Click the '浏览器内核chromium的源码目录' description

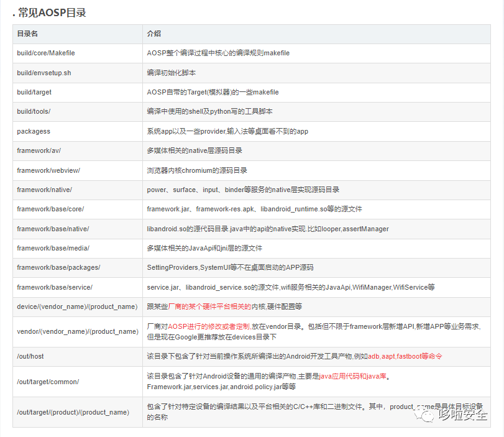[197, 170]
